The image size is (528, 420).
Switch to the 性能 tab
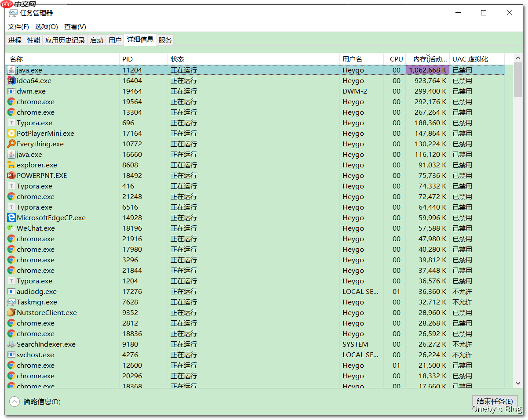coord(33,40)
